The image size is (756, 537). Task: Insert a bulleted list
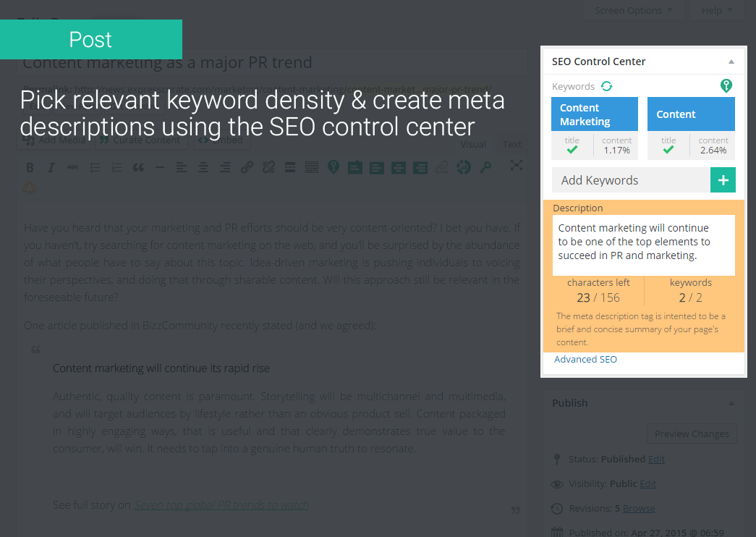pos(95,167)
